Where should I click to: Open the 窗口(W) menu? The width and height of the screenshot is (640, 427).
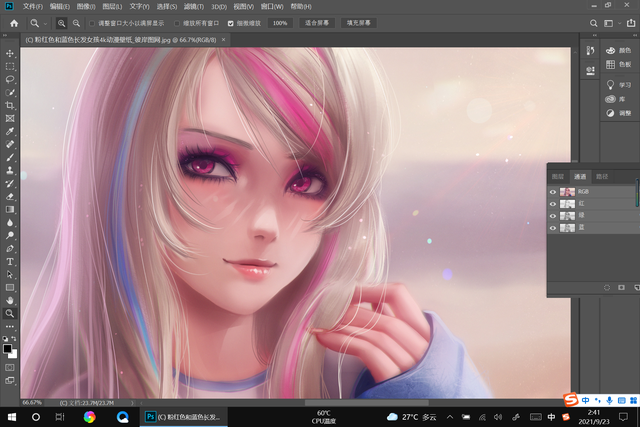(272, 7)
